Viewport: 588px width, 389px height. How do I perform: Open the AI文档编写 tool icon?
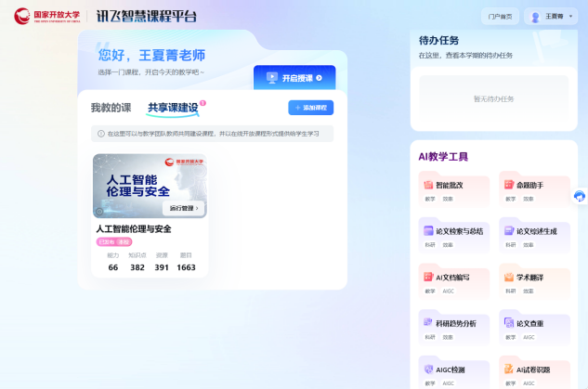click(428, 277)
